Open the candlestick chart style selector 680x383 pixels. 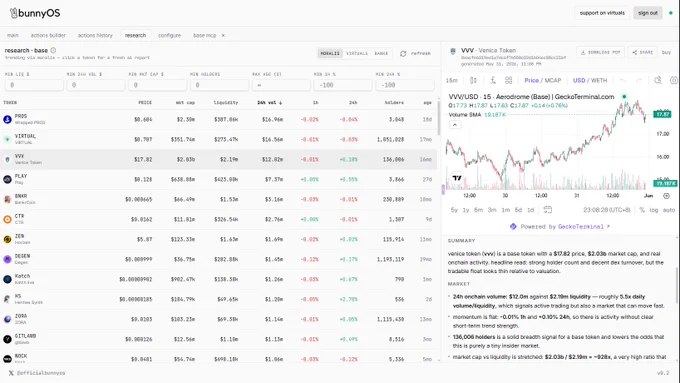(x=473, y=80)
